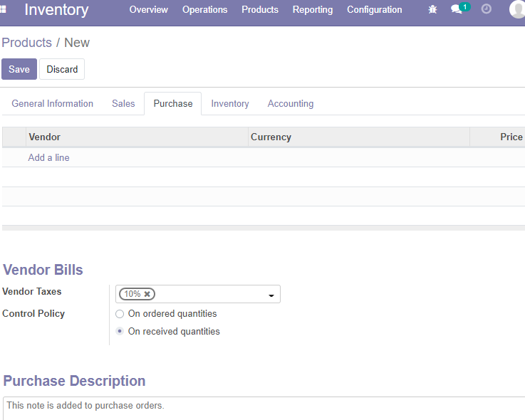Open the Products menu
This screenshot has height=420, width=525.
tap(260, 10)
